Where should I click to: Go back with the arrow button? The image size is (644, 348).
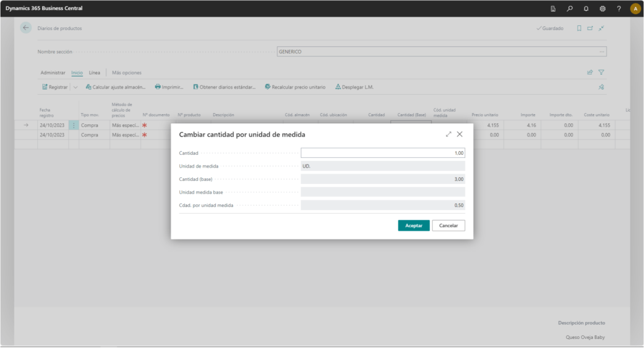pos(26,28)
